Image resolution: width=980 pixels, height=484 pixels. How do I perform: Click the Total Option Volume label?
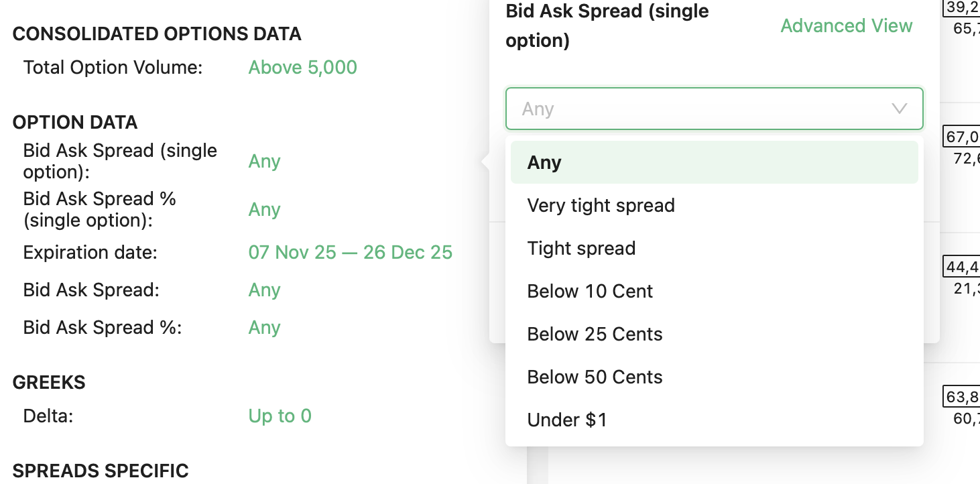(113, 67)
